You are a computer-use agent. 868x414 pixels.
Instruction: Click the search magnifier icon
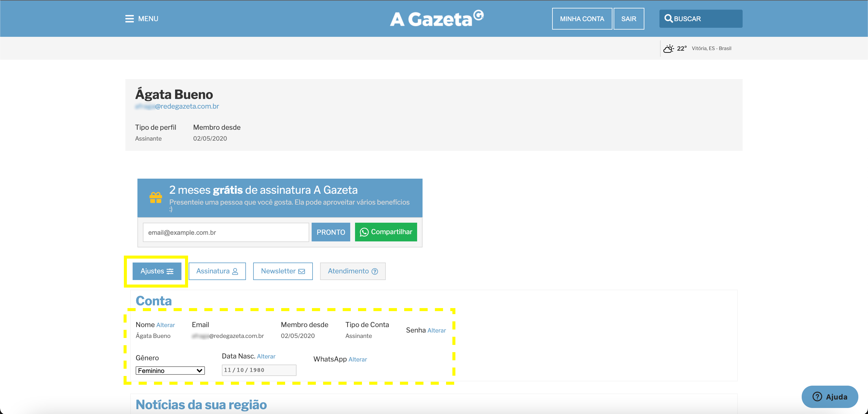click(x=668, y=18)
